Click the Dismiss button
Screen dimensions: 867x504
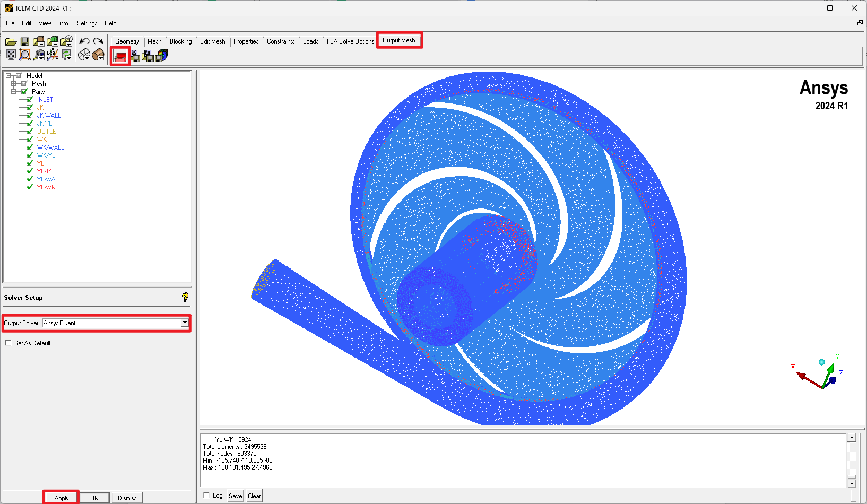point(127,498)
